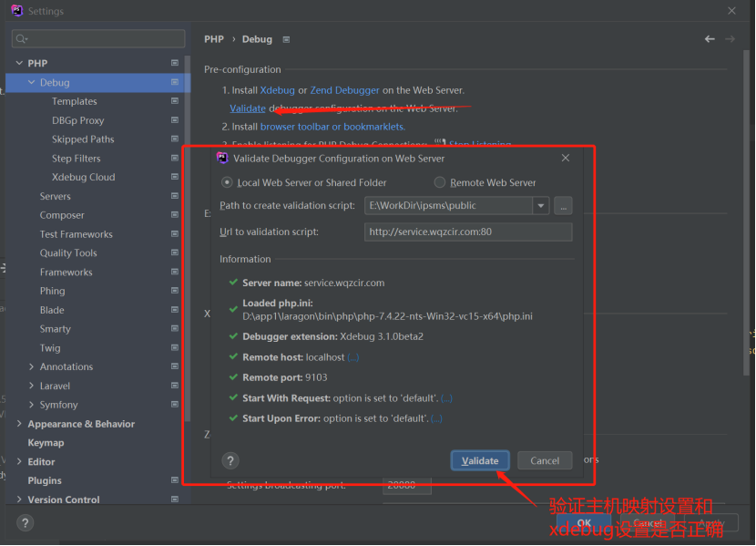This screenshot has height=546, width=756.
Task: Expand the Annotations tree node
Action: point(31,366)
